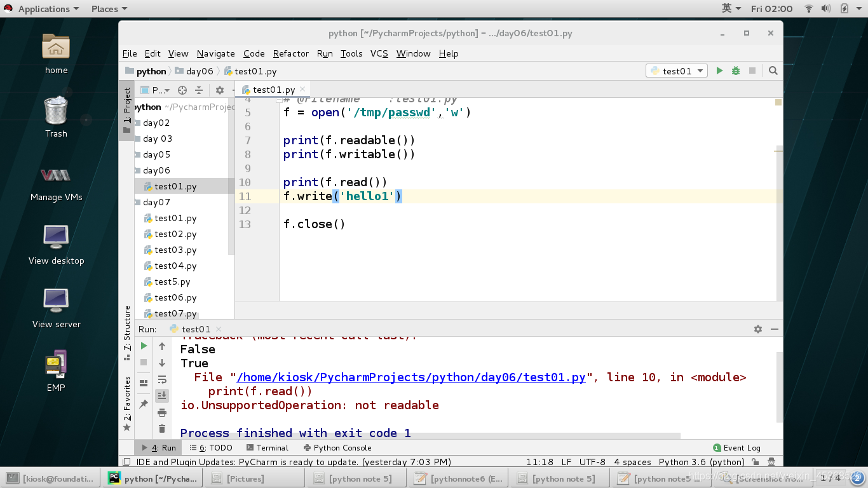
Task: Click Up the stack trace arrow
Action: click(162, 346)
